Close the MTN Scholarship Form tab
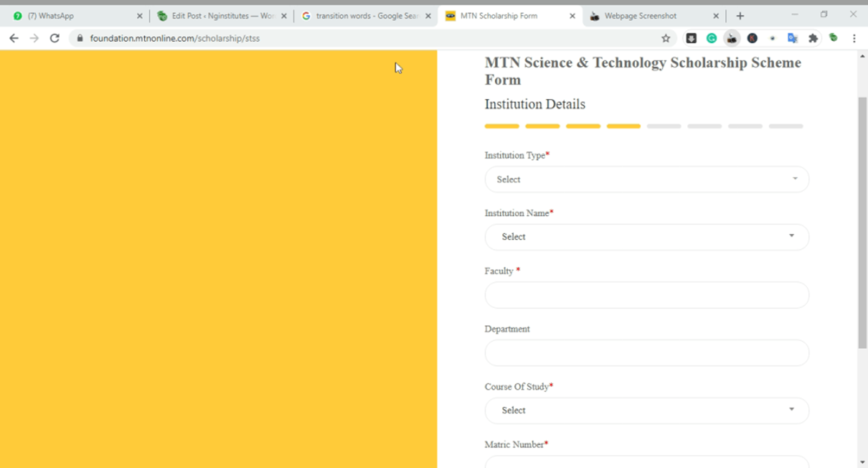Screen dimensions: 868x468 click(572, 16)
